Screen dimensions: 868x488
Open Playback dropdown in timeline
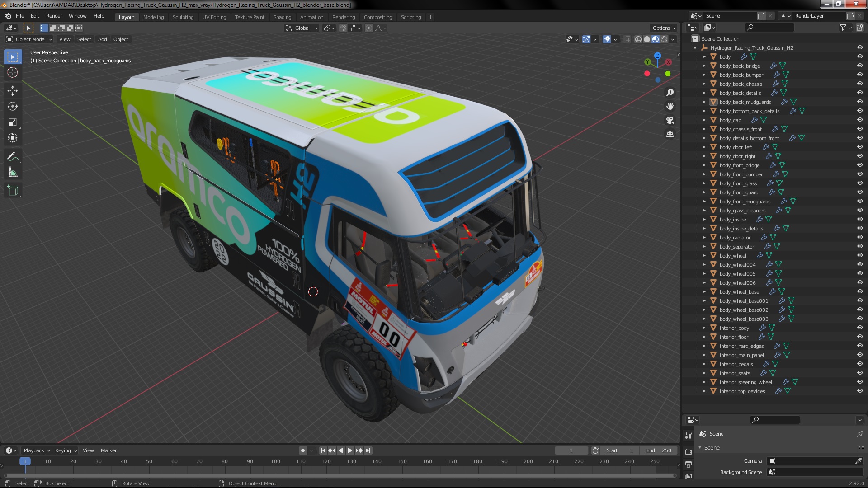[x=37, y=450]
